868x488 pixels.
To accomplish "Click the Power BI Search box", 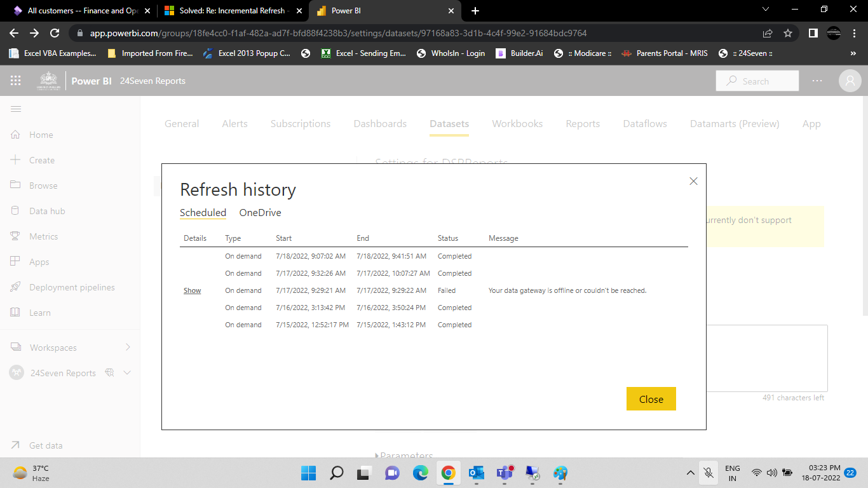I will pos(757,81).
